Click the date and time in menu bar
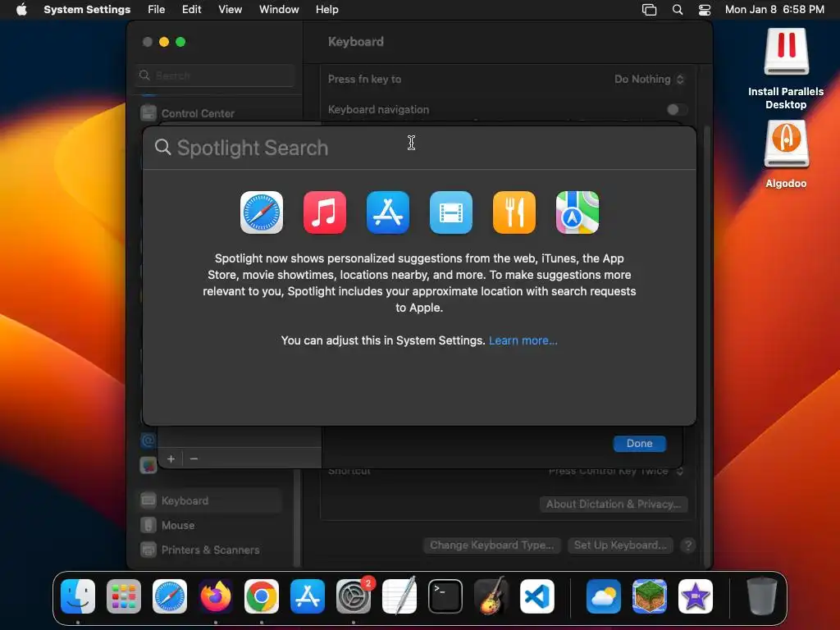The image size is (840, 630). click(x=774, y=10)
